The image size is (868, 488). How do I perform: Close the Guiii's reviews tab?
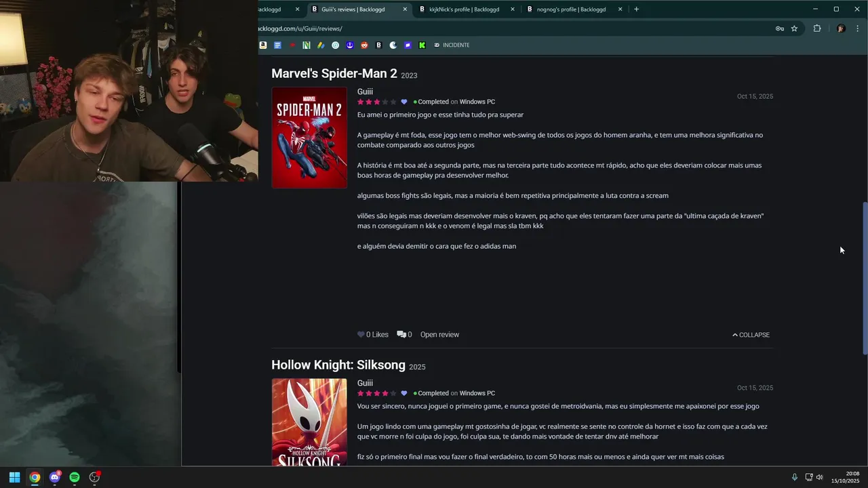click(405, 9)
